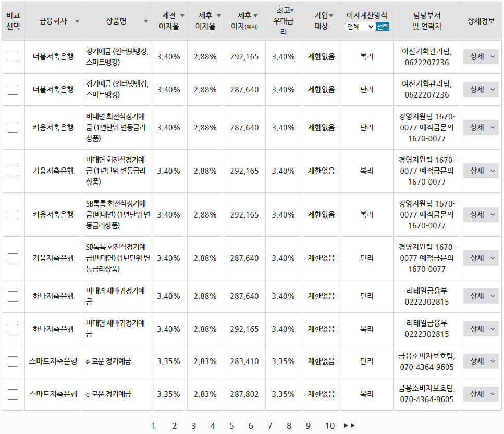Expand 상세 for 스마트저축은행 복리 row
Screen dimensions: 504x434
click(x=481, y=394)
